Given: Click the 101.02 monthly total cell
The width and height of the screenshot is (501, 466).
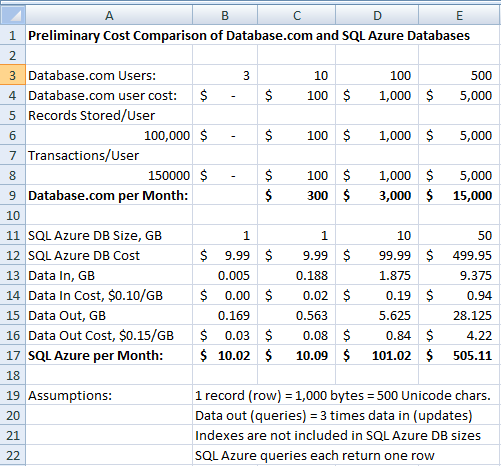Looking at the screenshot, I should (377, 355).
